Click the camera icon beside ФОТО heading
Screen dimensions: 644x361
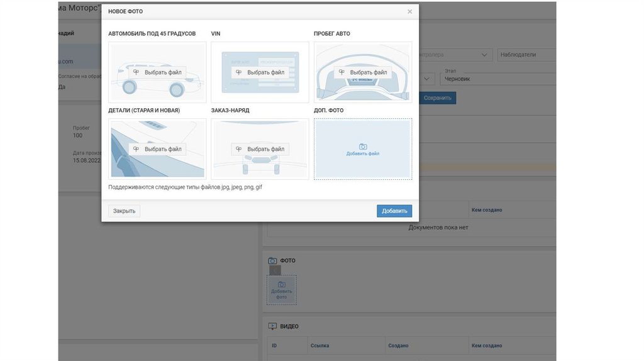coord(272,260)
